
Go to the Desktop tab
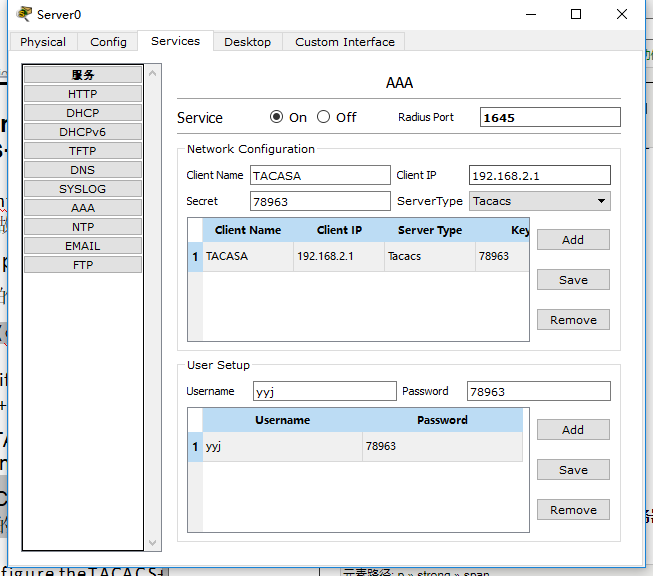pos(247,42)
